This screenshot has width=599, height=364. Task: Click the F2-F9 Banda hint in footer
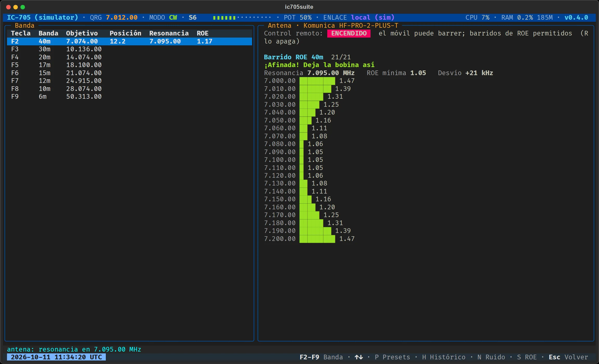(321, 357)
